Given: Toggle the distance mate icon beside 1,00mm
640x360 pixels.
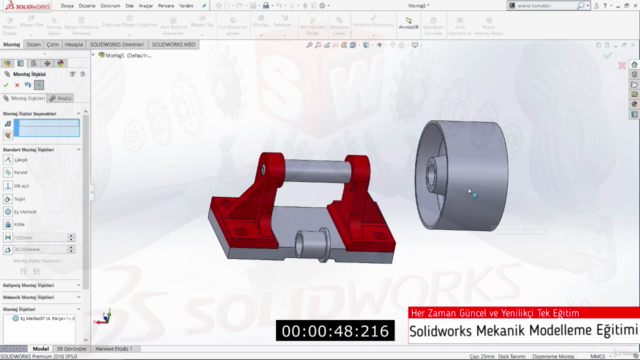Looking at the screenshot, I should (x=8, y=237).
